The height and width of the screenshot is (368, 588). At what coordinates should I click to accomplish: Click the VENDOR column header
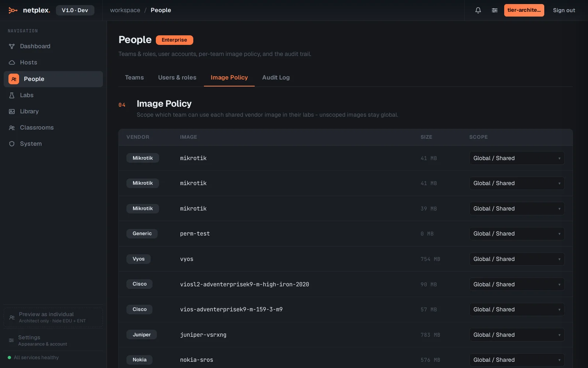pos(138,137)
